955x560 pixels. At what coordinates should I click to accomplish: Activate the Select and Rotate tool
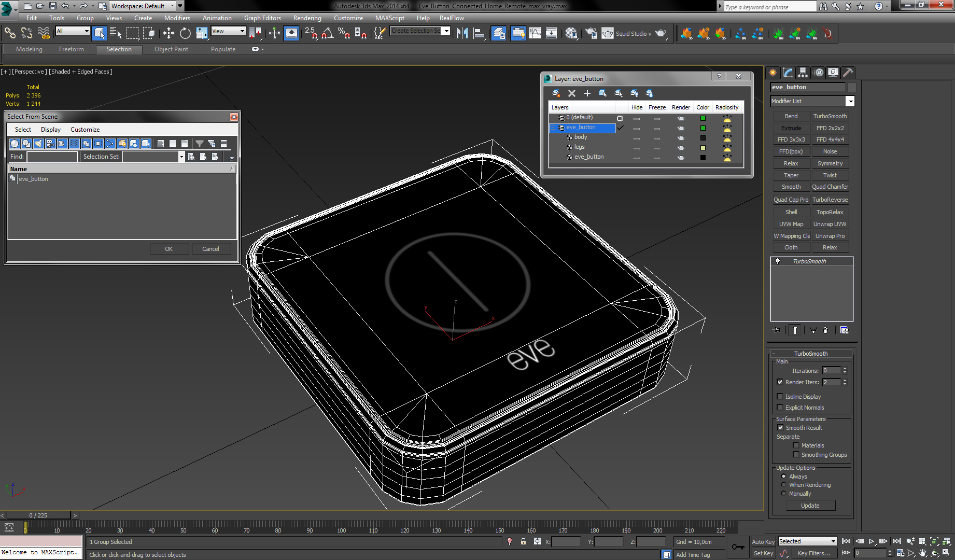185,33
